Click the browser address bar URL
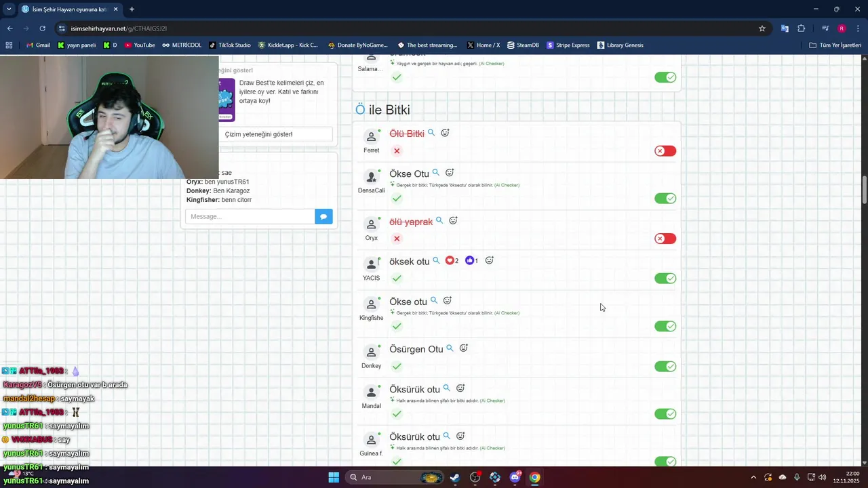The height and width of the screenshot is (488, 868). coord(119,28)
